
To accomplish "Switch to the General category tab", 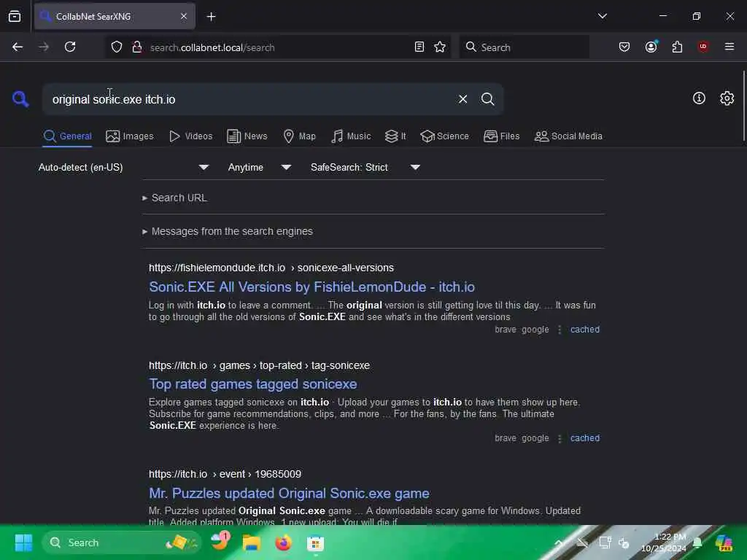I will click(67, 136).
